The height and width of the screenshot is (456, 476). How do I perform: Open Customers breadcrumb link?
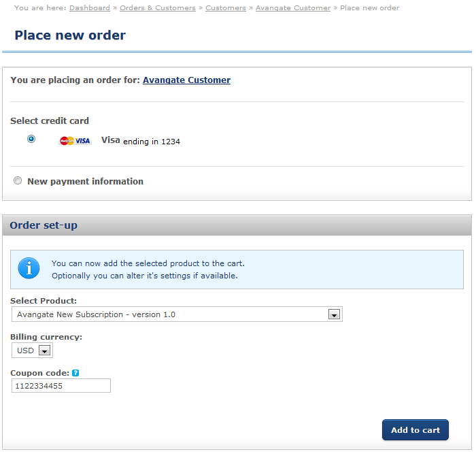[x=226, y=8]
